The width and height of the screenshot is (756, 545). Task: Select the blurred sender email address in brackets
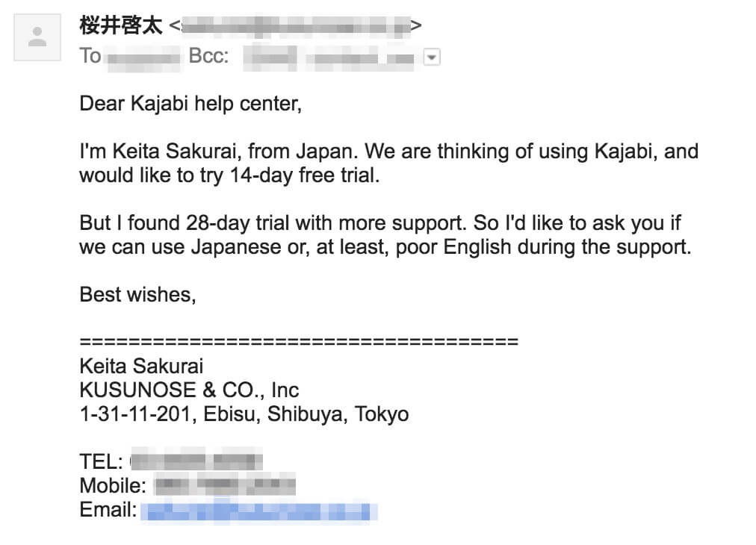(296, 26)
